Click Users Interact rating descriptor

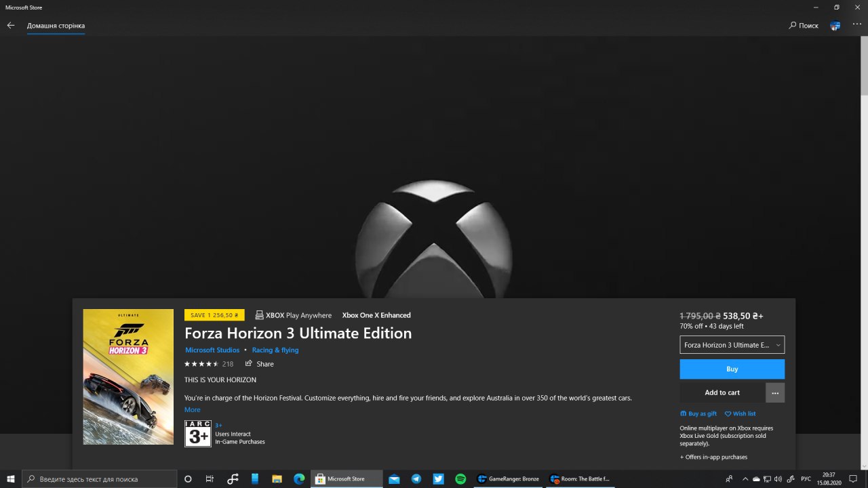(233, 434)
